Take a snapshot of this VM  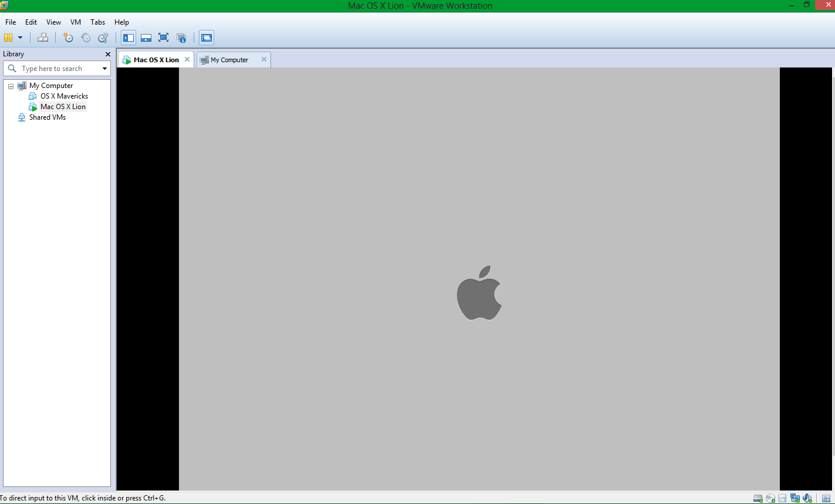tap(69, 38)
